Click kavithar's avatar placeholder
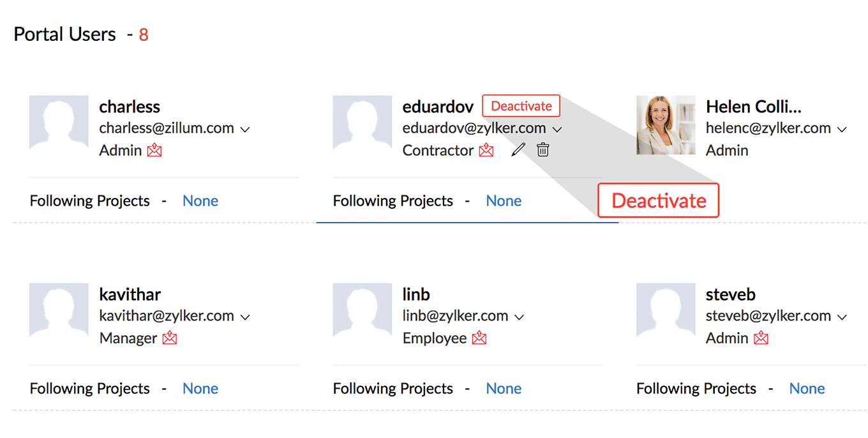 (x=59, y=313)
